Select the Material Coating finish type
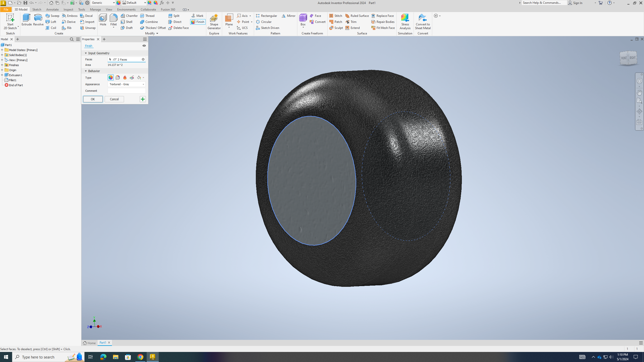Screen dimensions: 644x362 pyautogui.click(x=118, y=78)
